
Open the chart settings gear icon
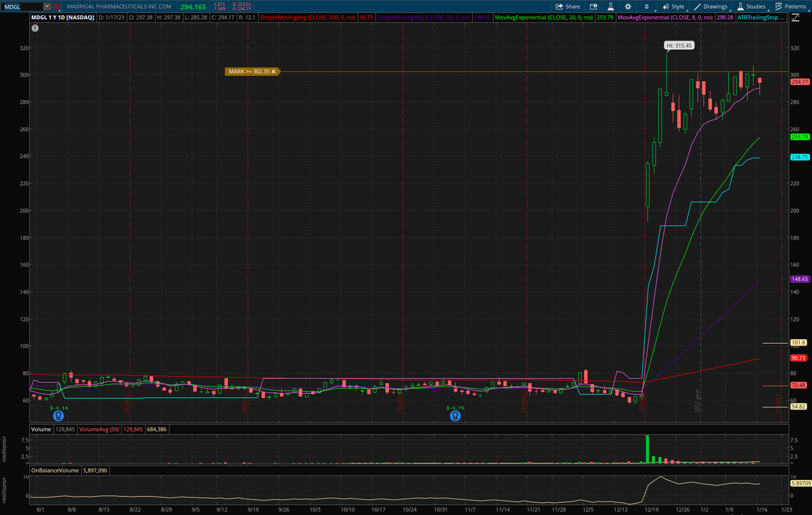[627, 6]
